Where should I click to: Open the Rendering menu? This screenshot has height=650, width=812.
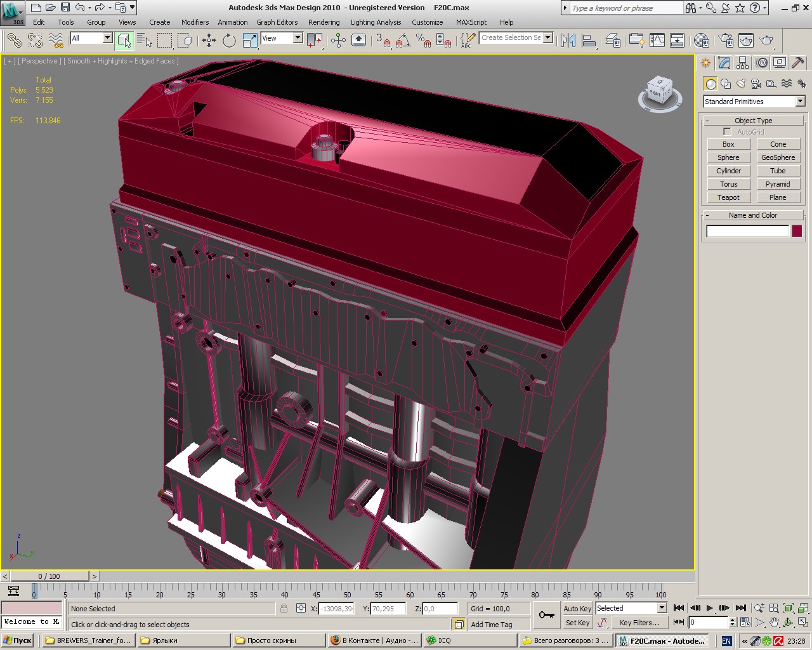(324, 22)
